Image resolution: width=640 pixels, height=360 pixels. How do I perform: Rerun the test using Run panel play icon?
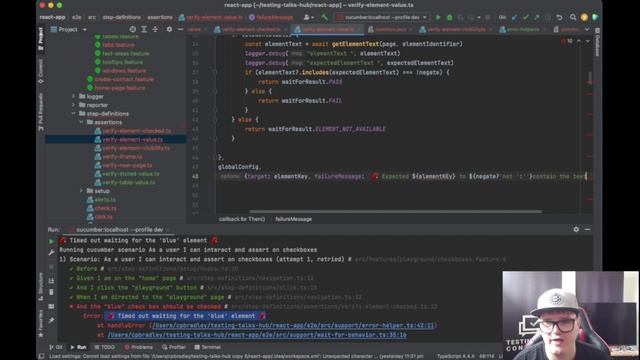(51, 241)
